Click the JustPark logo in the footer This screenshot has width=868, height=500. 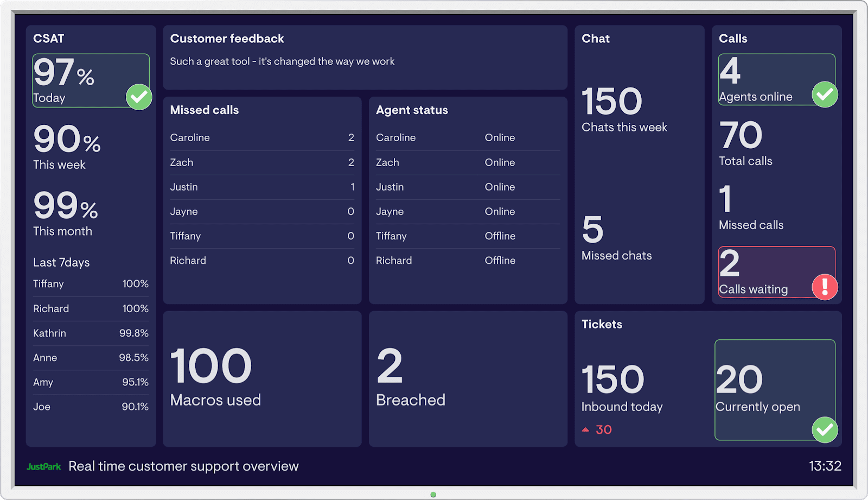tap(44, 466)
